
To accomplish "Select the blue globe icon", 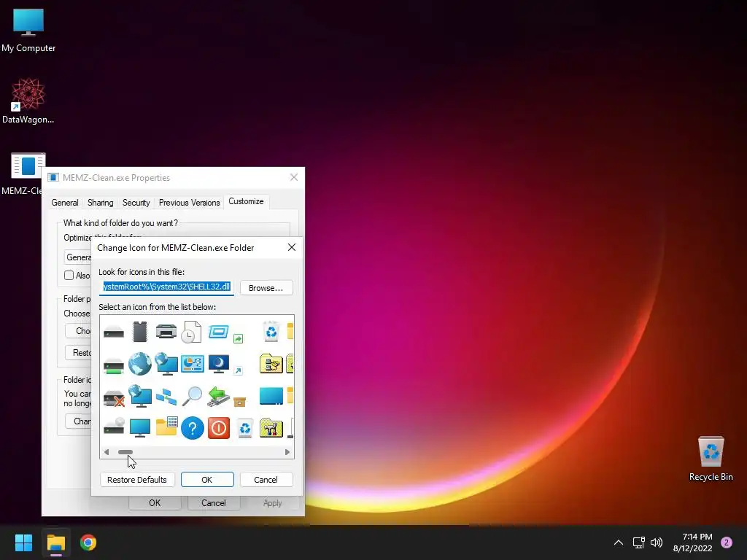I will point(140,364).
